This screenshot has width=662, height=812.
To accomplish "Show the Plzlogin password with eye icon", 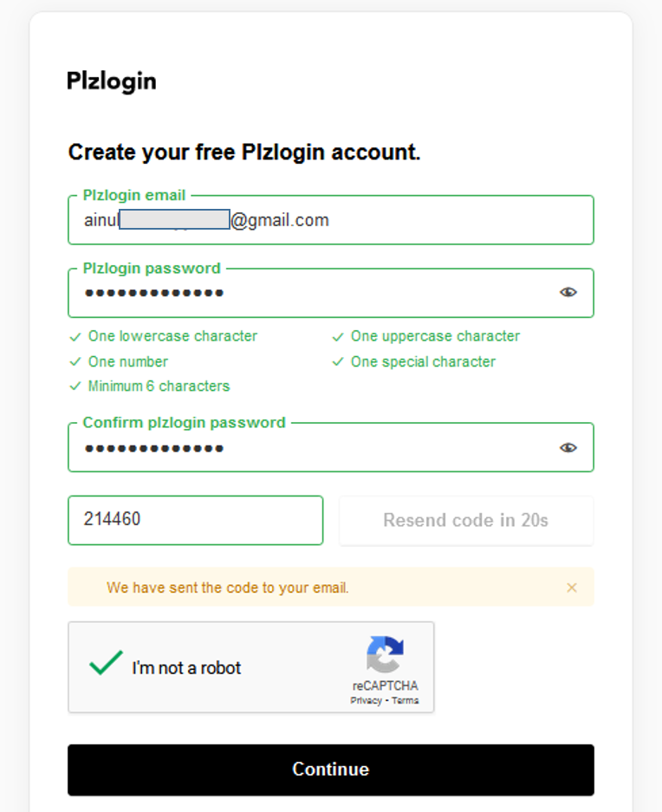I will click(x=568, y=292).
